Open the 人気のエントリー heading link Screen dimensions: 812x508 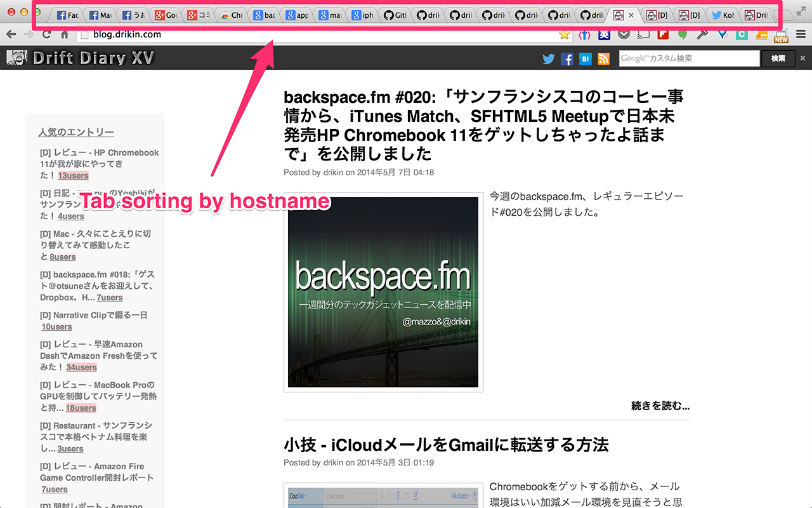[x=76, y=133]
